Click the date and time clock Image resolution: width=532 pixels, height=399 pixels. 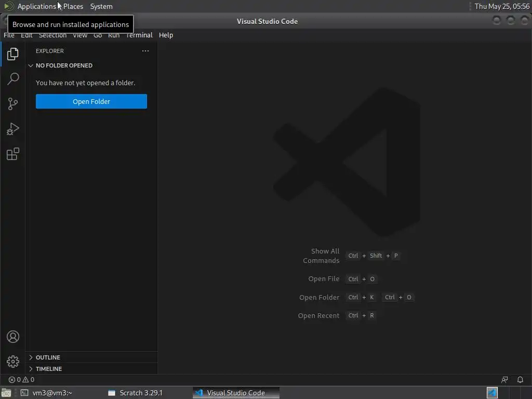[502, 6]
